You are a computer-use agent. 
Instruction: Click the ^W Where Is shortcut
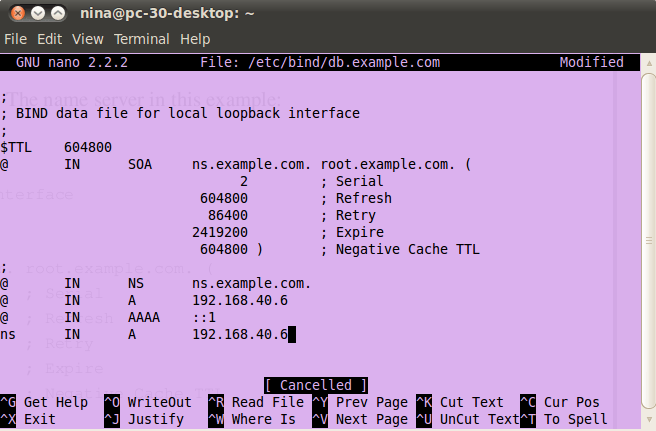252,420
